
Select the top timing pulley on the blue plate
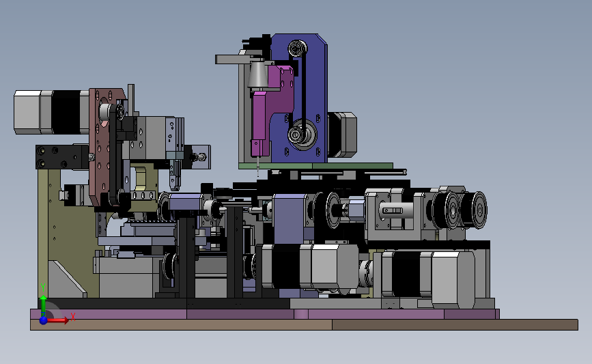pos(298,48)
